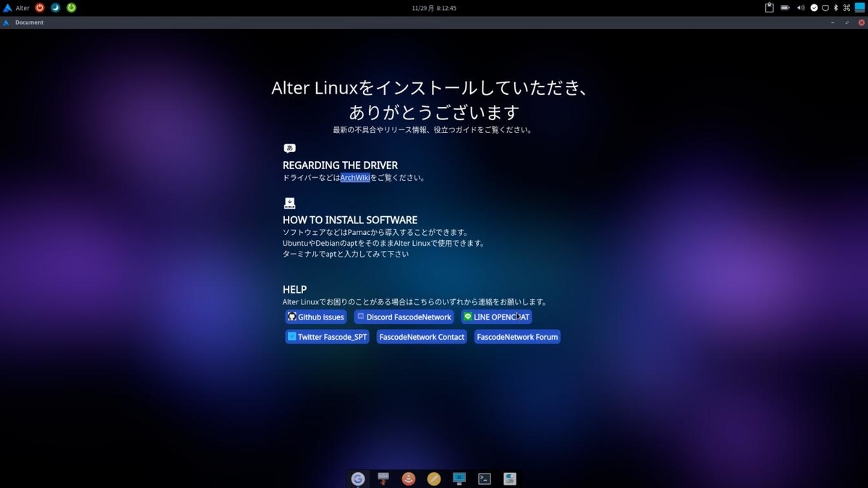This screenshot has height=488, width=868.
Task: Click the Alter logo in Document title bar
Action: click(x=7, y=22)
